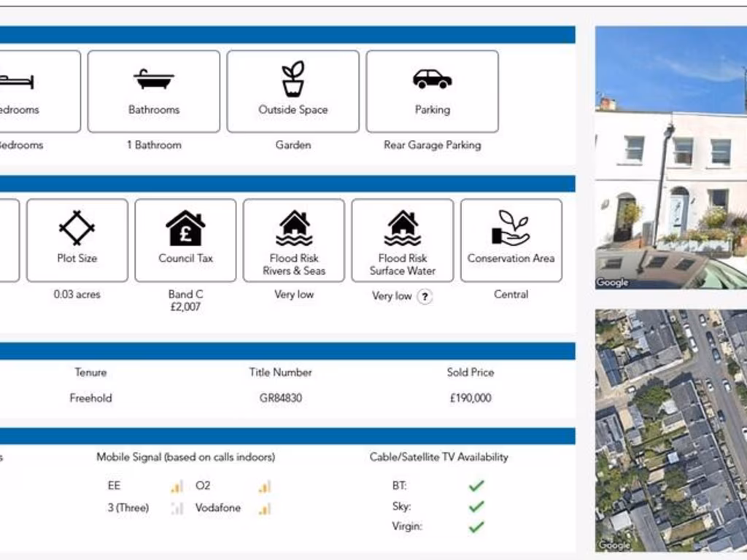Image resolution: width=747 pixels, height=560 pixels.
Task: Click the plant pot Outside Space icon
Action: point(293,78)
